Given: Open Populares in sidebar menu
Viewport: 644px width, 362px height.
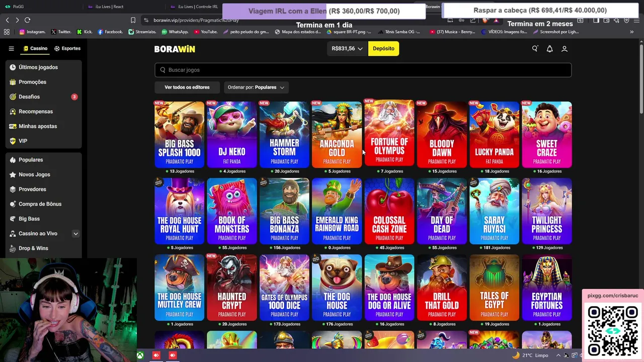Looking at the screenshot, I should [x=43, y=160].
